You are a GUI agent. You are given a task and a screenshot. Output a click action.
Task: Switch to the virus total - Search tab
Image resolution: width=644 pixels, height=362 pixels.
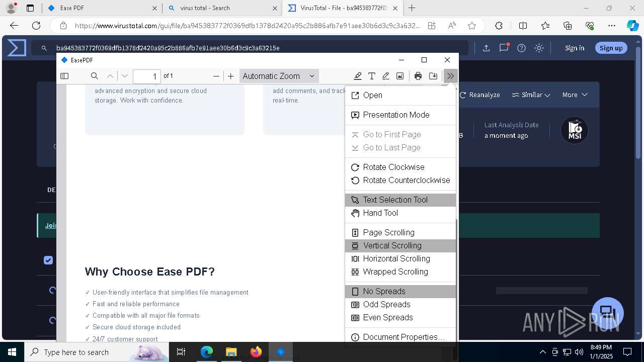tap(221, 8)
